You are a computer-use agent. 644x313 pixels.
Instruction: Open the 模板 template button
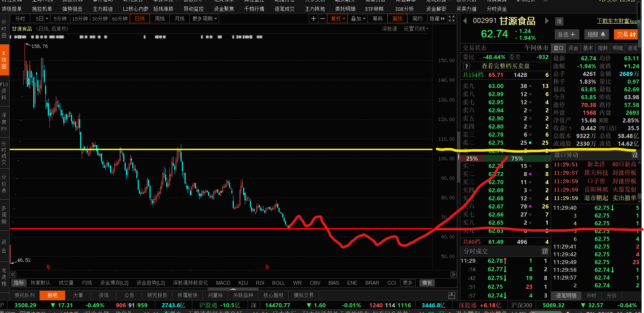427,283
